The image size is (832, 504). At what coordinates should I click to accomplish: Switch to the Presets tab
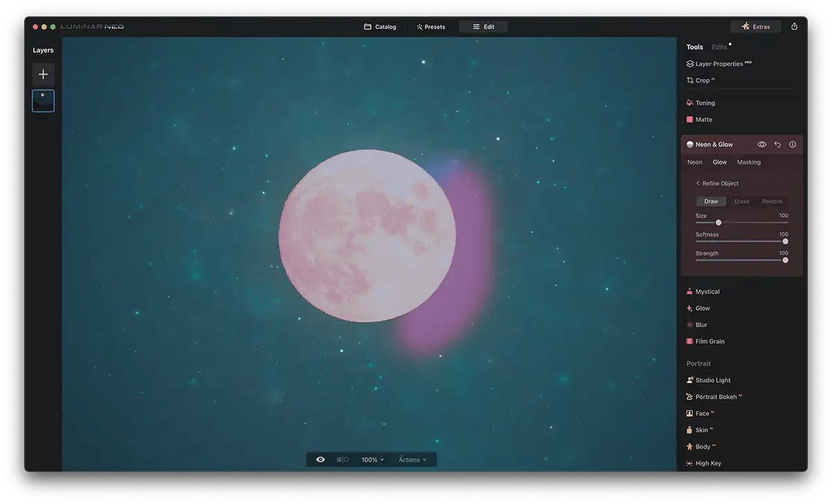pyautogui.click(x=431, y=27)
